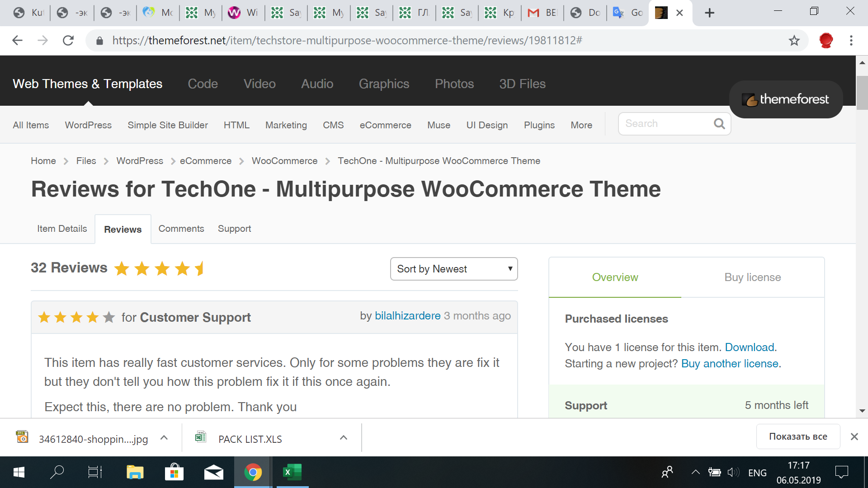Select Web Themes & Templates in top nav

87,84
